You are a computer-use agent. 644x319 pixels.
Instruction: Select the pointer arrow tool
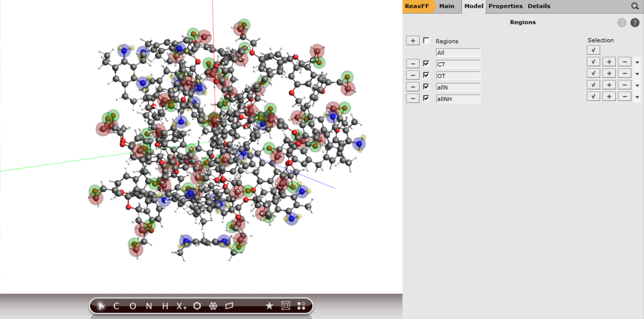(x=101, y=306)
